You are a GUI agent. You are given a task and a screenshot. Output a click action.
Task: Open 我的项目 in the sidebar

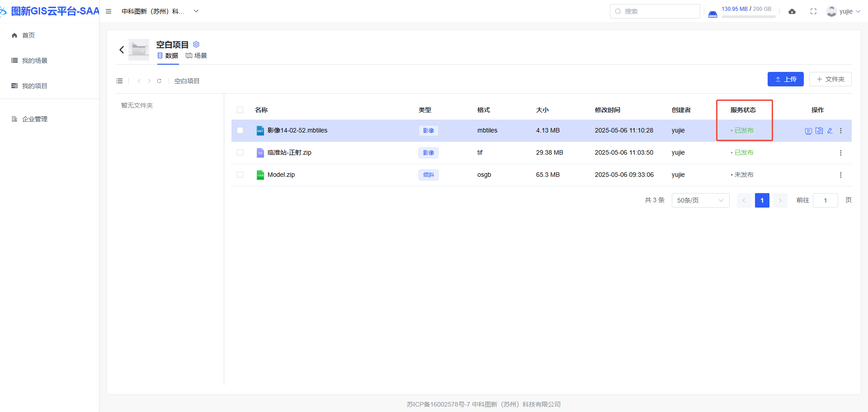point(34,86)
